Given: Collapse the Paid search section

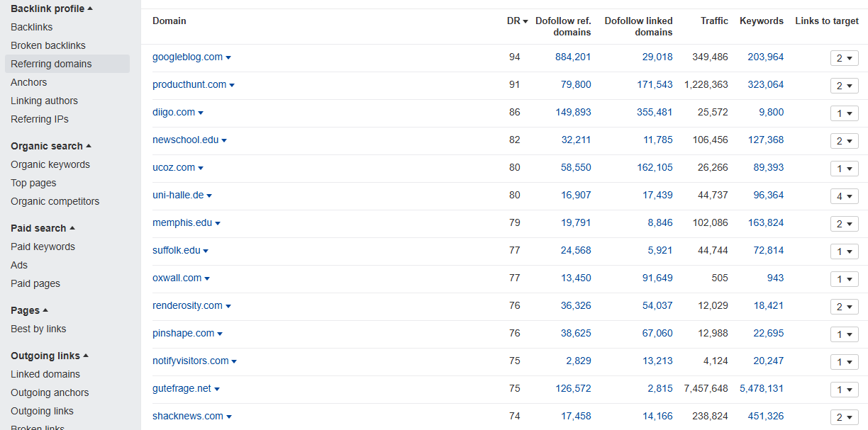Looking at the screenshot, I should [72, 228].
